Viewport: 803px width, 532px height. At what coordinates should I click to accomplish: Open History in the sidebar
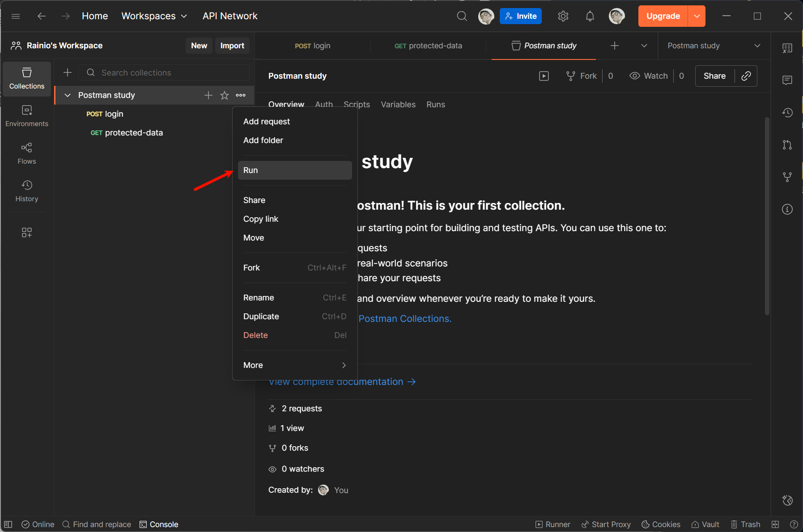coord(27,191)
